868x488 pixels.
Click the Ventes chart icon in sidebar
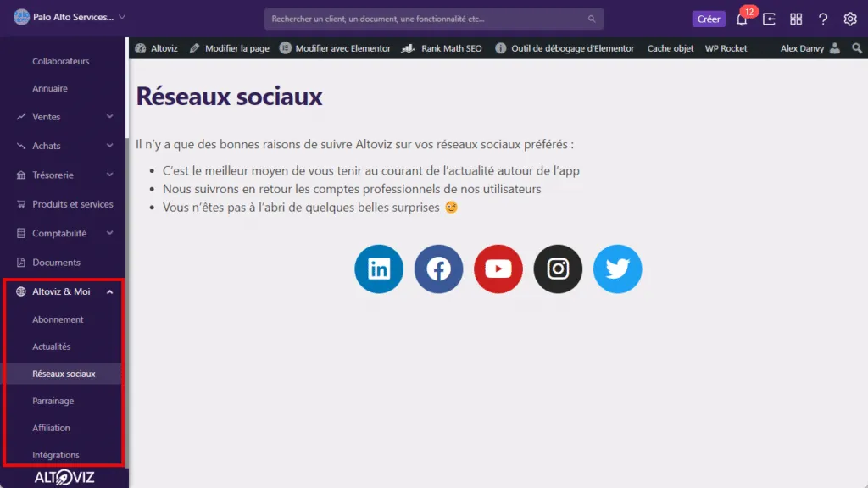21,117
